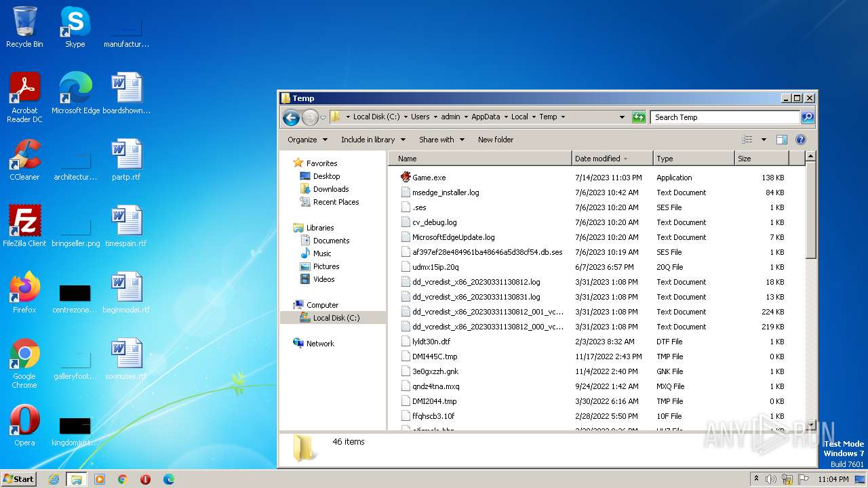Click admin in the address breadcrumb
The height and width of the screenshot is (488, 868).
450,117
